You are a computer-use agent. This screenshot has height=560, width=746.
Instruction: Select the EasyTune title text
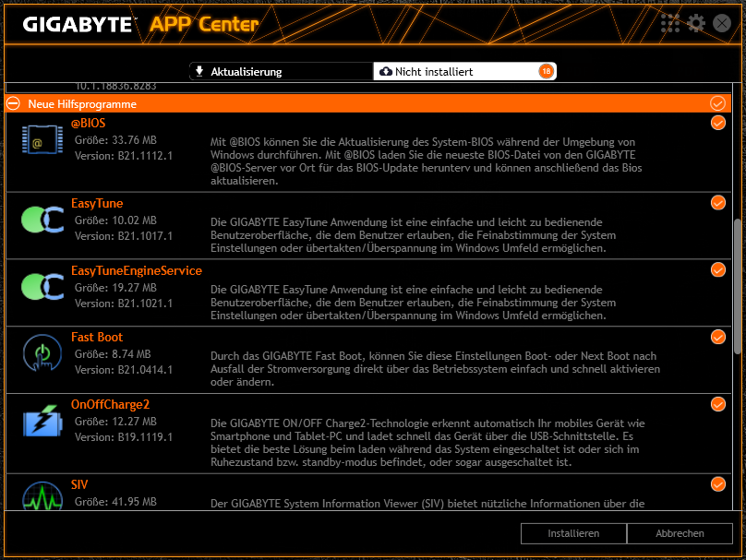tap(97, 204)
